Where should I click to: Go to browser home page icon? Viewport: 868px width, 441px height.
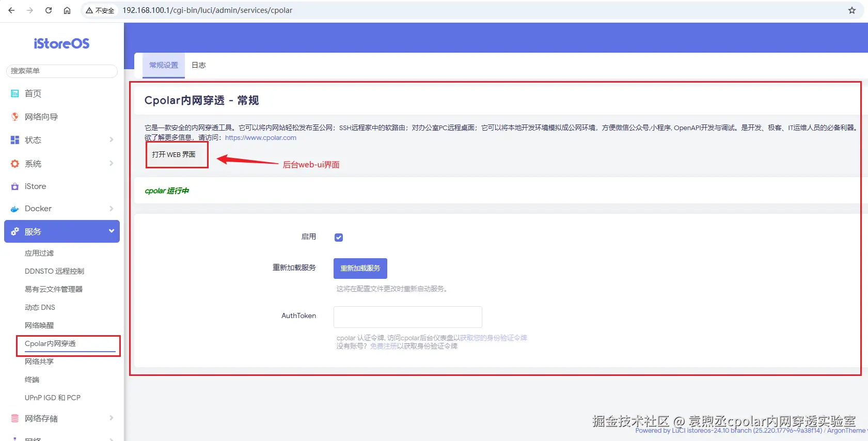pos(67,10)
